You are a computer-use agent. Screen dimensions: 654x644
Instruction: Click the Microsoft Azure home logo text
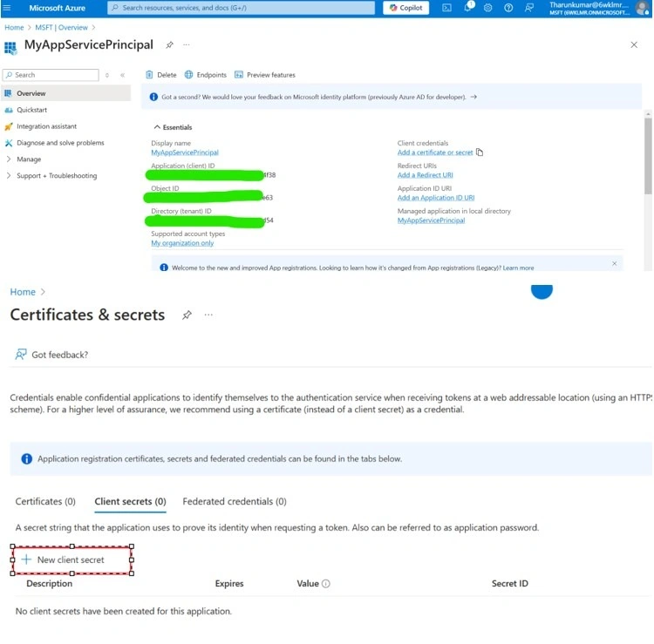(x=58, y=8)
